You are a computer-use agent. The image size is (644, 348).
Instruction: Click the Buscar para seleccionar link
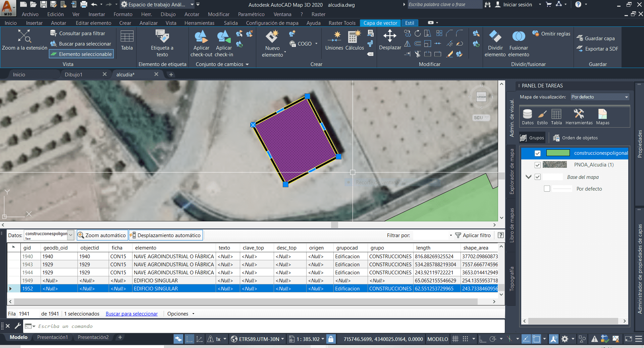[x=131, y=314]
